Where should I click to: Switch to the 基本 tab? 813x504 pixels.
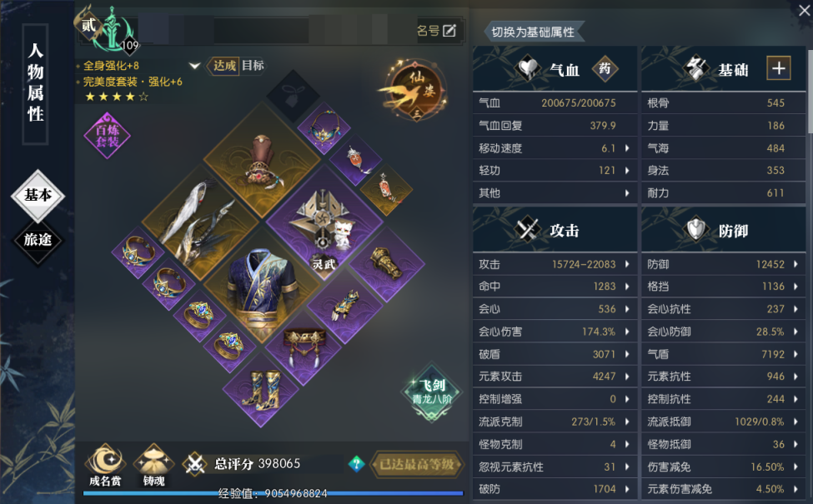(x=38, y=195)
